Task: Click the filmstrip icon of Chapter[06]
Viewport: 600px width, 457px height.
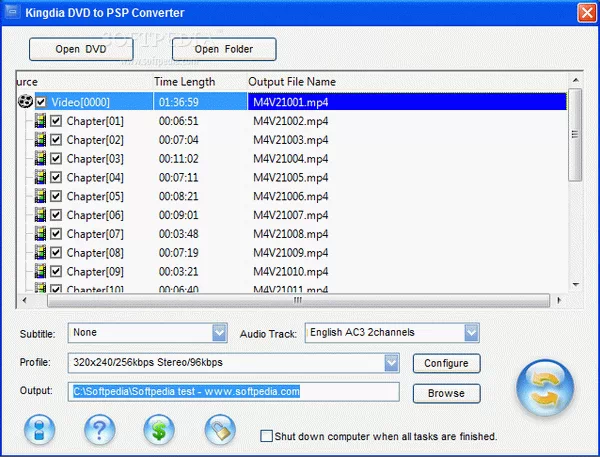Action: click(x=40, y=215)
